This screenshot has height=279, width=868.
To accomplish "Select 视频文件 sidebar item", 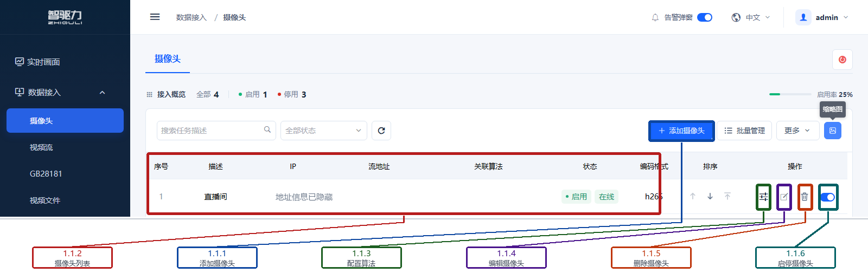I will [x=65, y=200].
